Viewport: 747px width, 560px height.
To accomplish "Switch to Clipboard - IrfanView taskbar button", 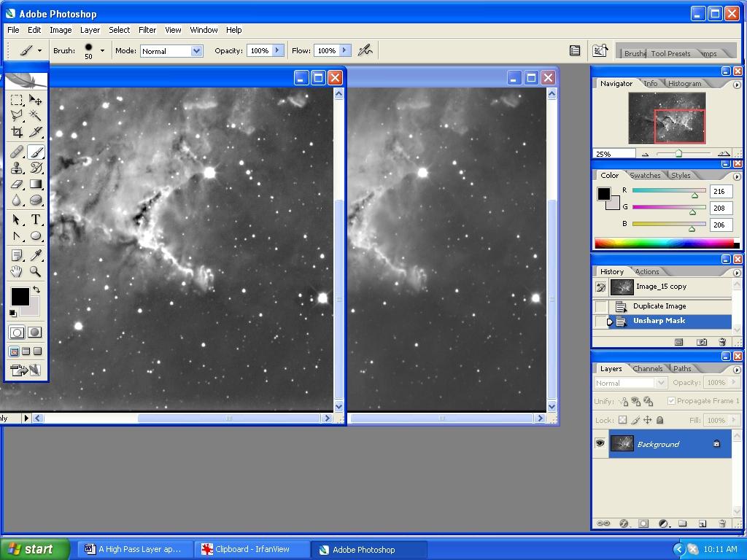I will (252, 549).
